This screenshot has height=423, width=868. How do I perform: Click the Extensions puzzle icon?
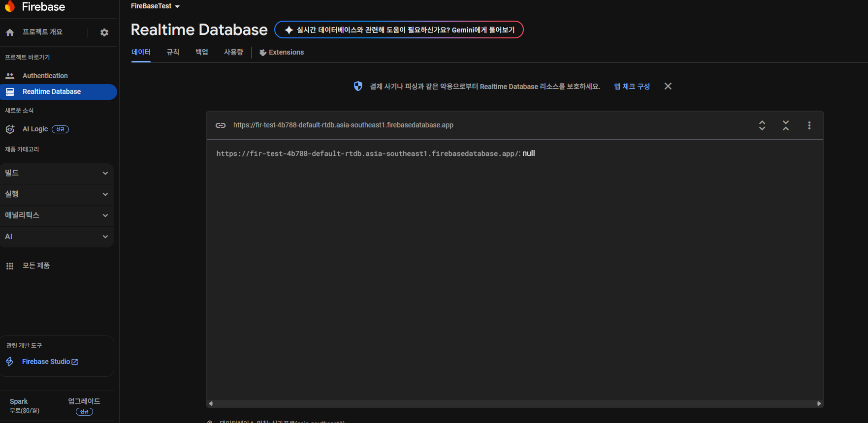click(x=263, y=53)
